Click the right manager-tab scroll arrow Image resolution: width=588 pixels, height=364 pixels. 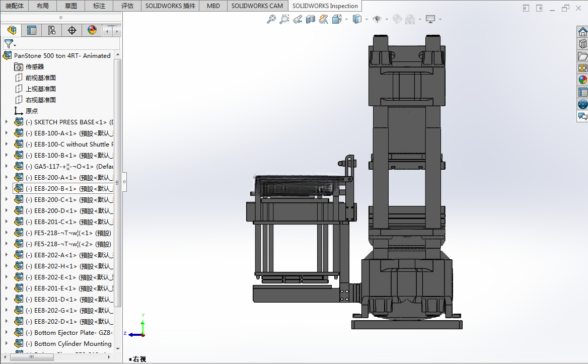pos(117,32)
